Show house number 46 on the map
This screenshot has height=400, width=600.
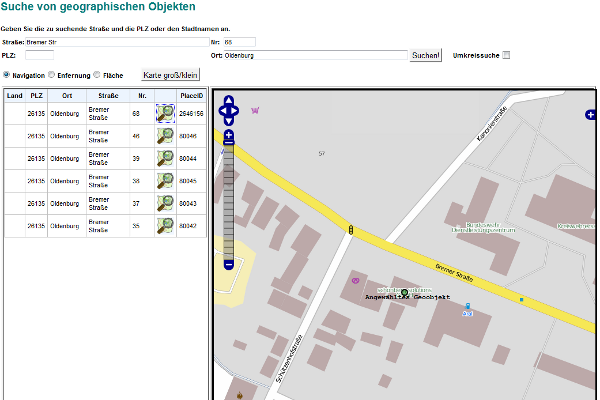pos(165,135)
